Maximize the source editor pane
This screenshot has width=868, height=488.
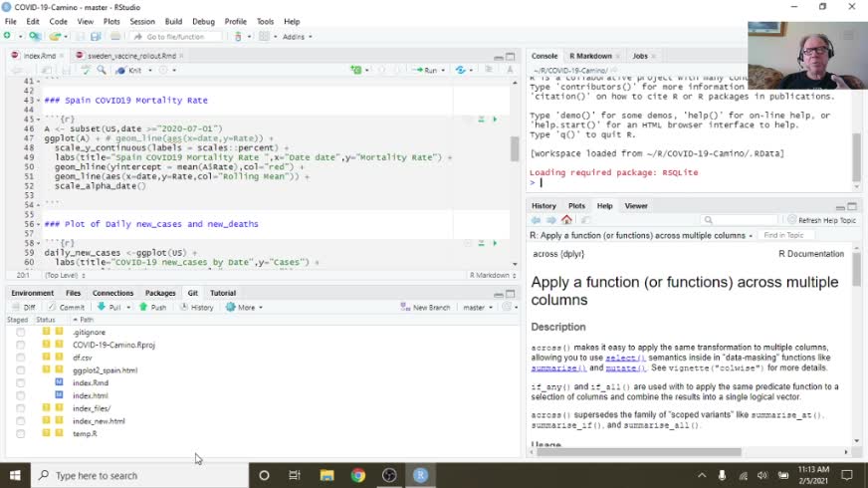[511, 57]
